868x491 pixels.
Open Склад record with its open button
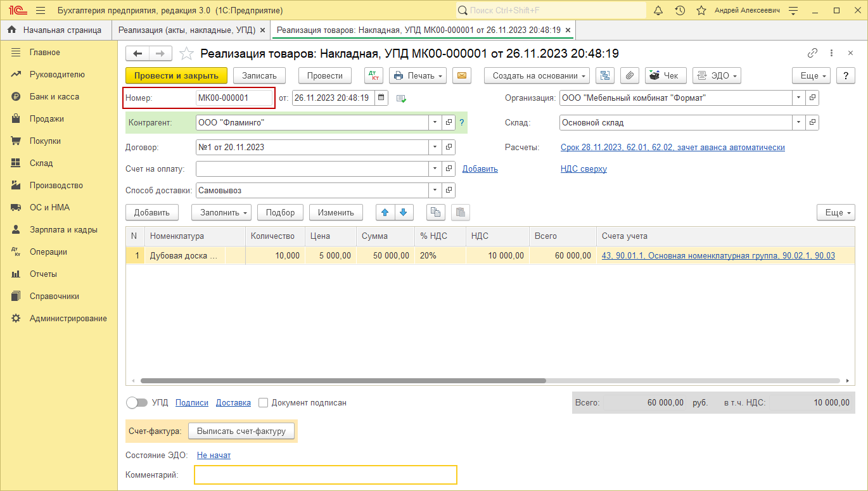[x=812, y=122]
